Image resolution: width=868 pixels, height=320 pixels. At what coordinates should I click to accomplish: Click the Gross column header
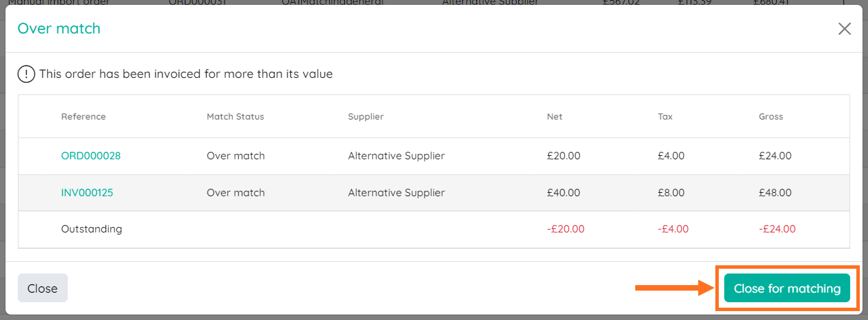[771, 117]
